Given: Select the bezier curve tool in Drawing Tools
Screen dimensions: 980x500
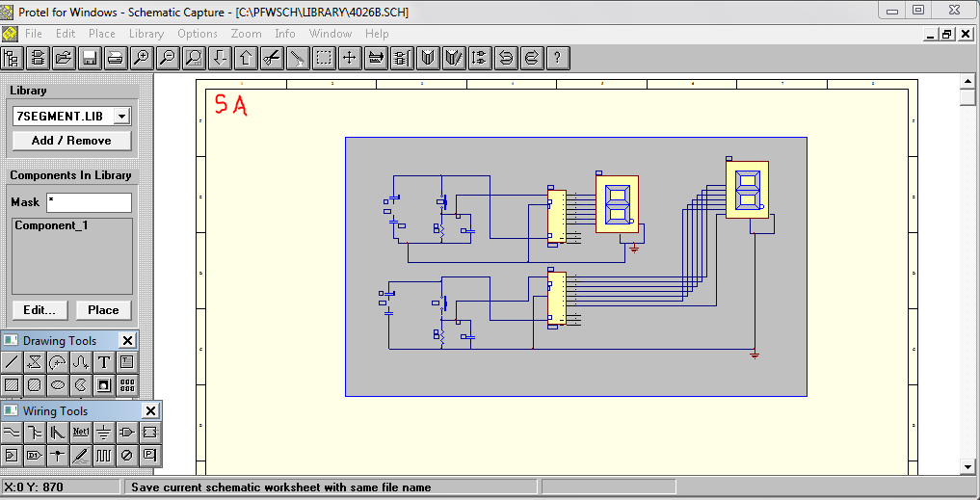Looking at the screenshot, I should pos(81,362).
